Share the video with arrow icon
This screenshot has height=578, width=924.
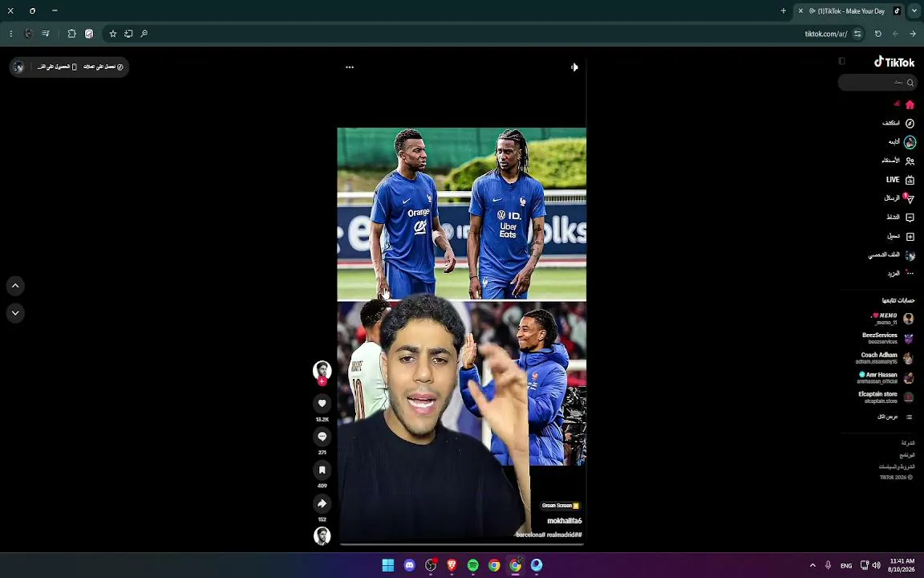(322, 503)
